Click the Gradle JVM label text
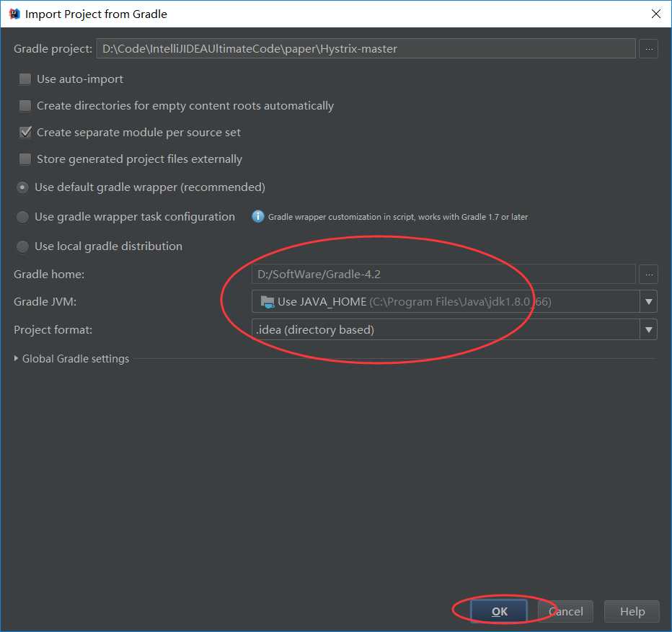The height and width of the screenshot is (632, 672). pos(45,302)
